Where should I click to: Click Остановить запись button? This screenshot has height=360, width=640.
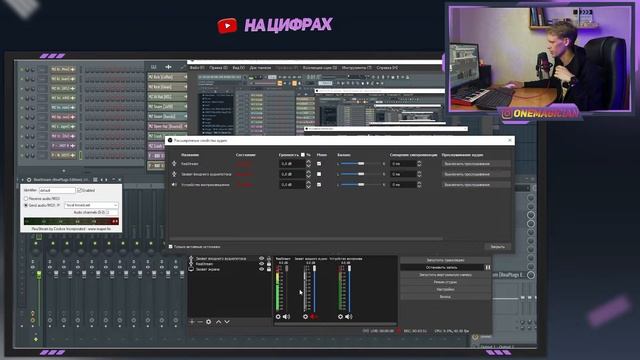[442, 267]
